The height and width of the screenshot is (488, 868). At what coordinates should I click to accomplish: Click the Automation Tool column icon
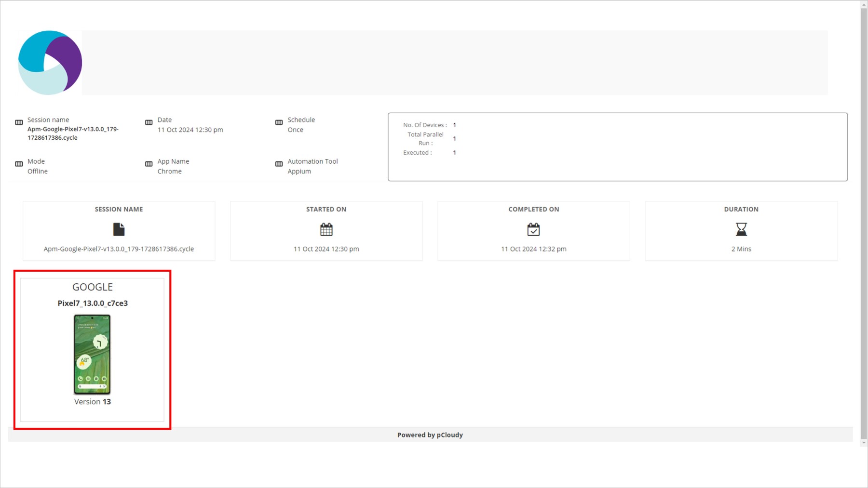[279, 164]
